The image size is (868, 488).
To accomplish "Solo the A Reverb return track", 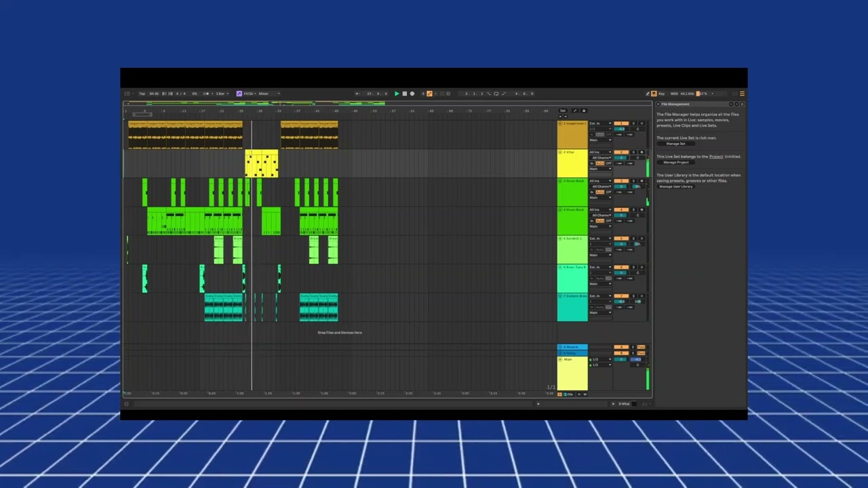I will [x=633, y=347].
